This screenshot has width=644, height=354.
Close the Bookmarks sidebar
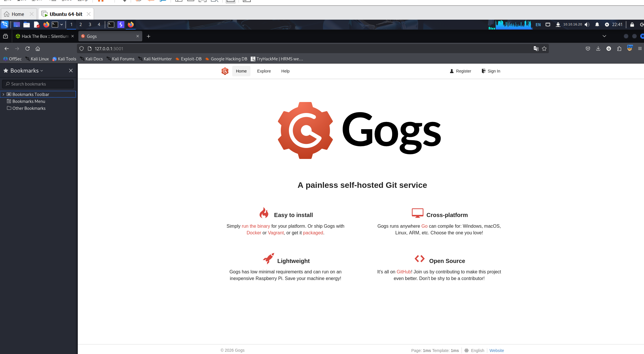pos(71,71)
